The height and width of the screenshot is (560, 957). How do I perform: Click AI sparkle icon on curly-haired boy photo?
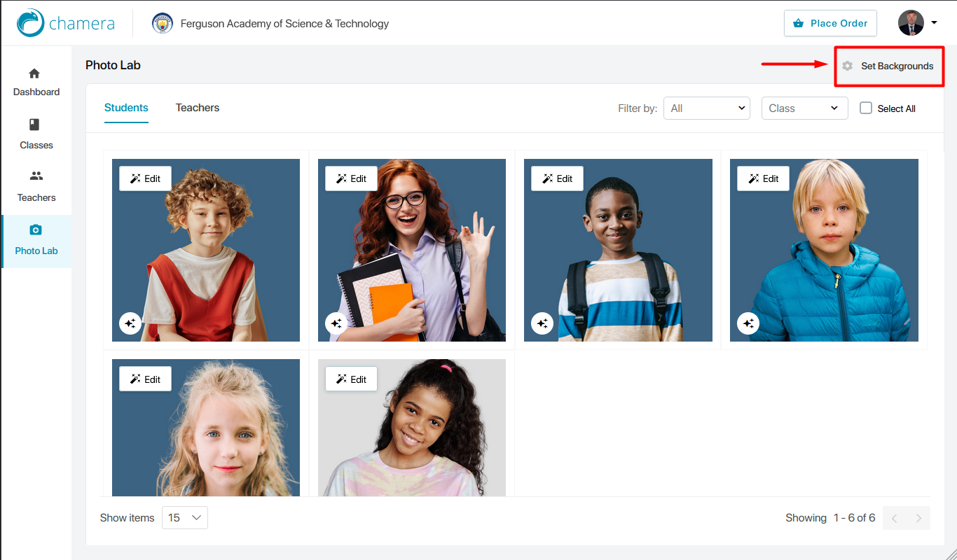(x=130, y=323)
